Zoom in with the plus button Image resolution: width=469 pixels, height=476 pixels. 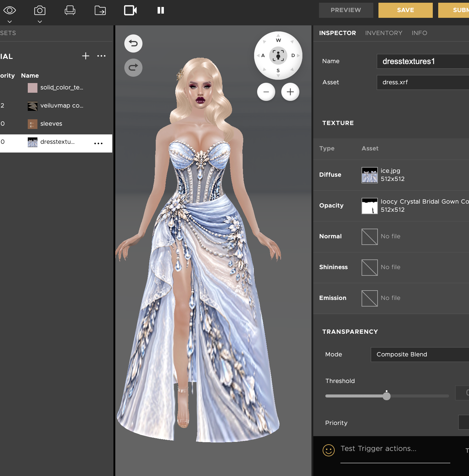tap(290, 92)
